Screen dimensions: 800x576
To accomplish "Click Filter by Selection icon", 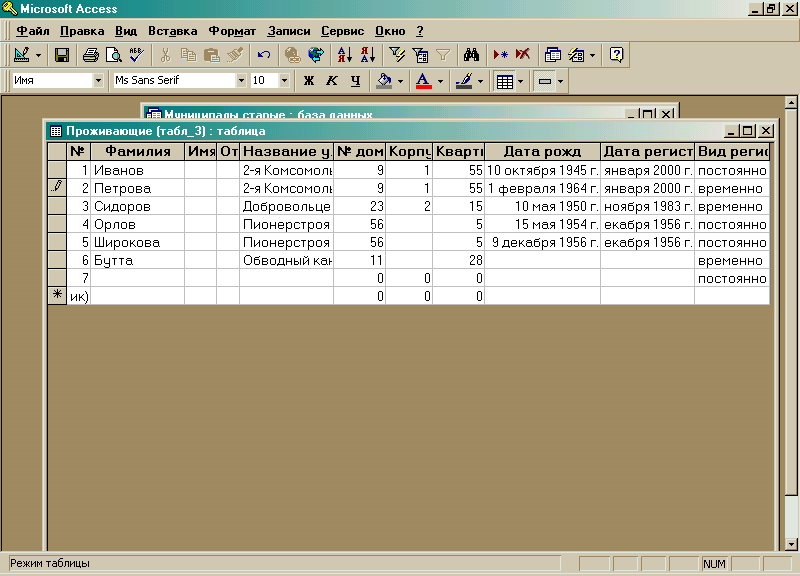I will click(397, 55).
